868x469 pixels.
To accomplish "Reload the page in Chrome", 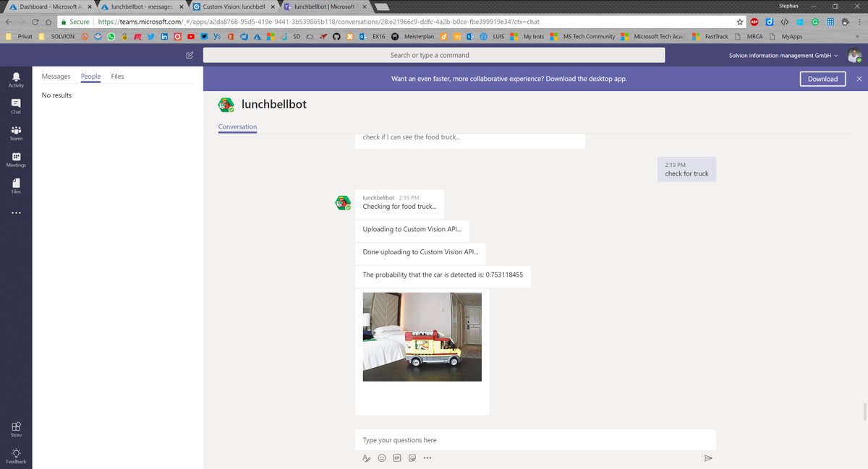I will click(35, 22).
